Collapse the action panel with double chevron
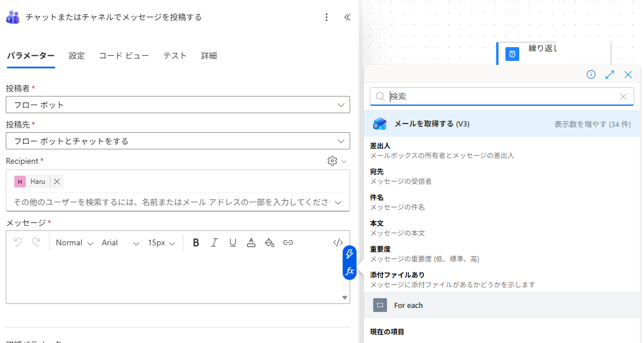 coord(347,17)
